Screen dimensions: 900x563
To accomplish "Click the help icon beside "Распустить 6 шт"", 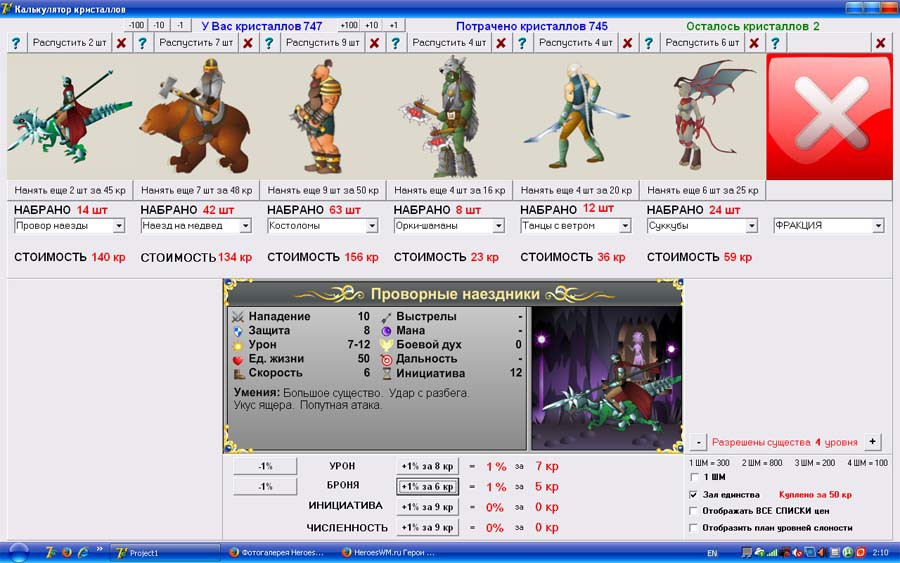I will click(x=649, y=43).
